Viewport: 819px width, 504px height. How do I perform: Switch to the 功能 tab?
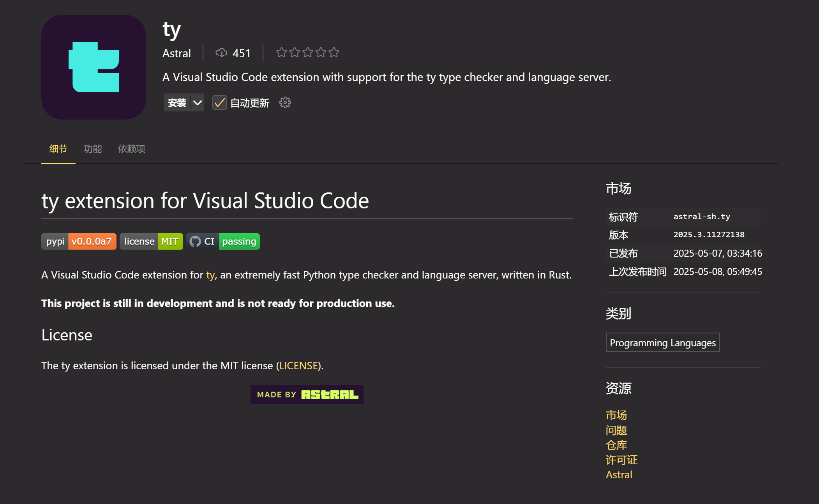coord(93,149)
